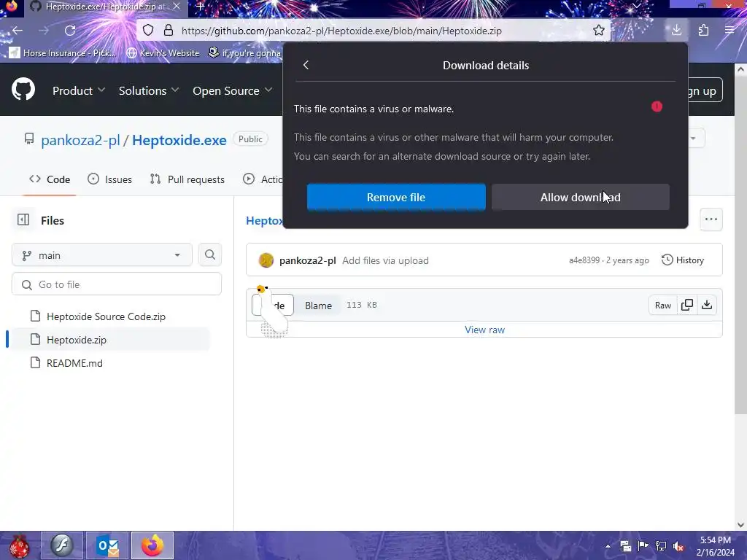Click the taskbar clock and date
This screenshot has height=560, width=747.
coord(715,546)
